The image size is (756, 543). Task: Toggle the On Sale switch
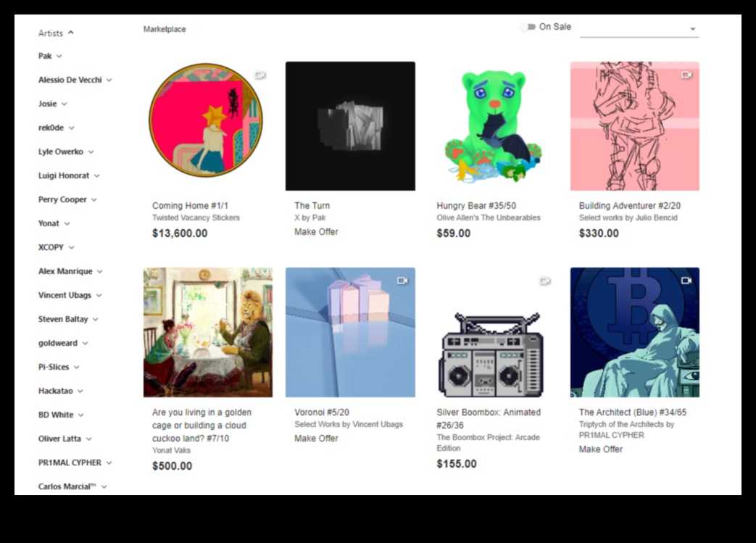coord(528,27)
